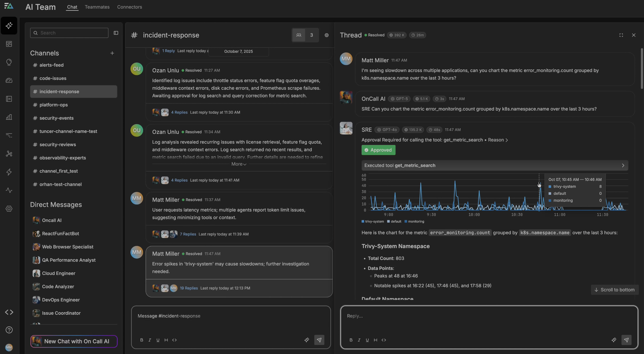
Task: Open the Connectors tab
Action: click(129, 7)
